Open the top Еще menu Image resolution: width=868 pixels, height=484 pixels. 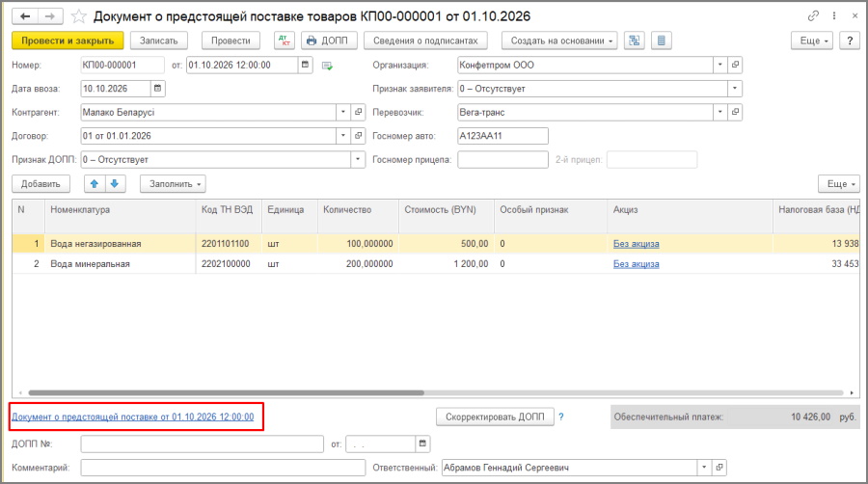[x=812, y=40]
